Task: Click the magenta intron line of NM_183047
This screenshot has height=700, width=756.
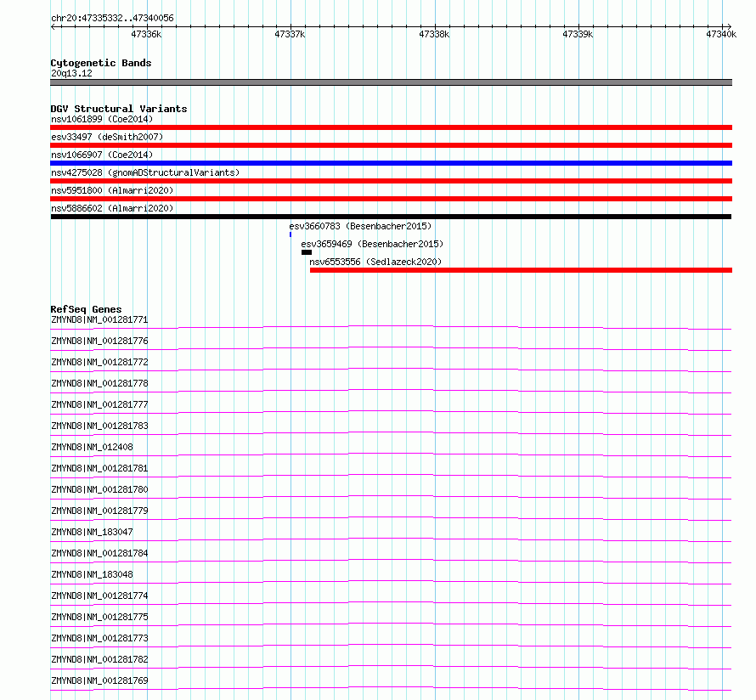Action: [x=391, y=539]
